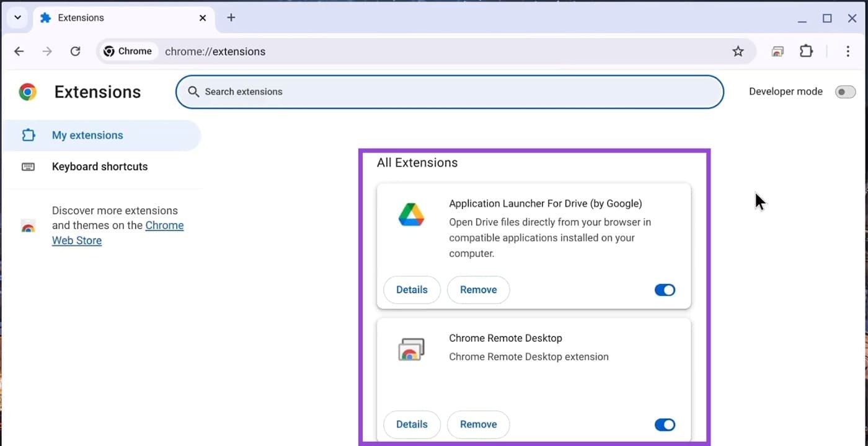Image resolution: width=868 pixels, height=446 pixels.
Task: Reload the extensions page
Action: [x=75, y=51]
